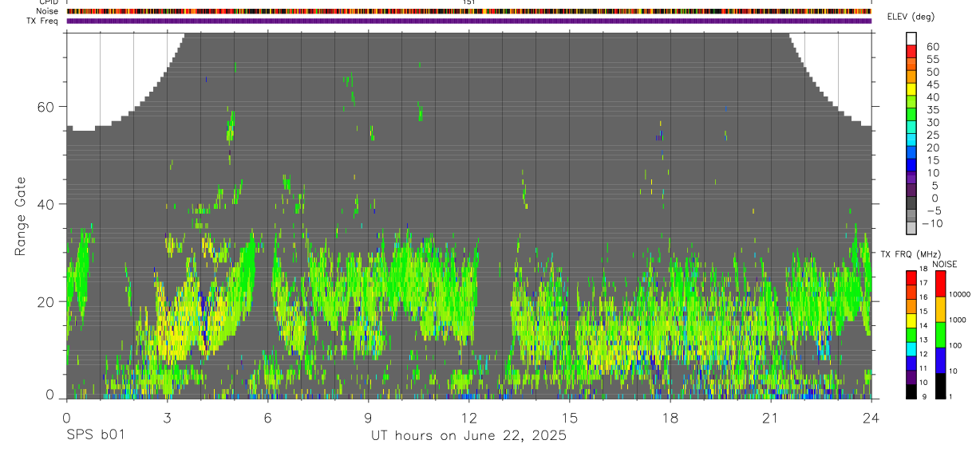Click the '18' label on TX FRQ scale
The image size is (980, 452).
(924, 269)
